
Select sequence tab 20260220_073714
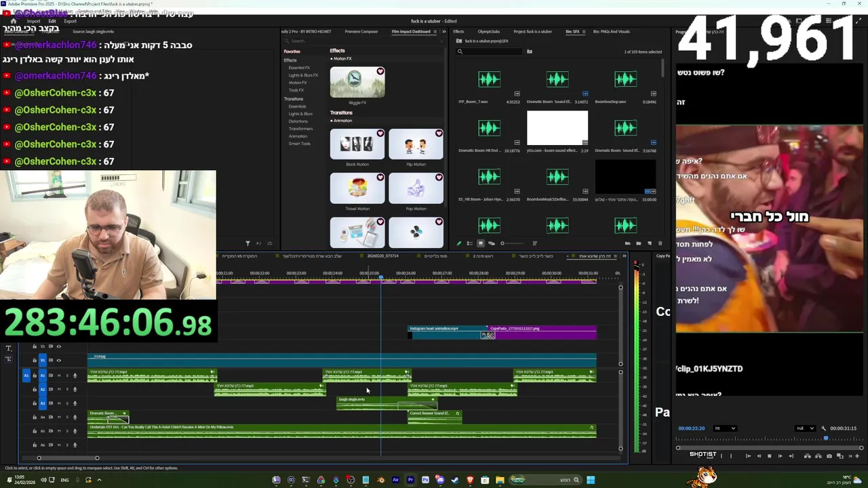click(x=382, y=256)
